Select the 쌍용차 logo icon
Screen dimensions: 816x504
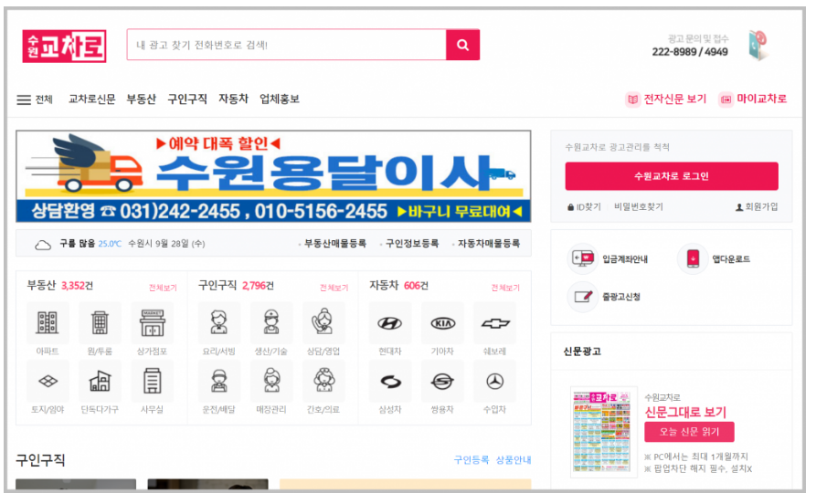(x=443, y=382)
